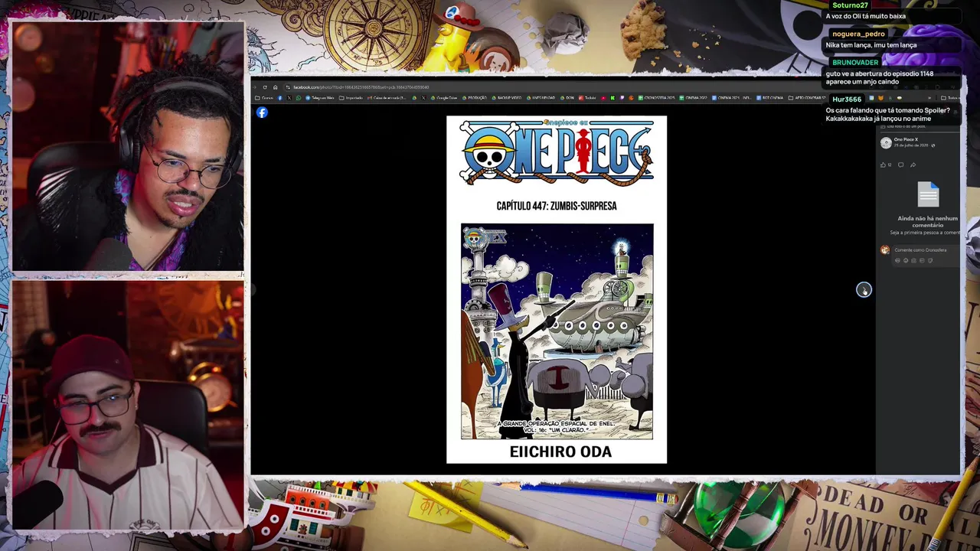
Task: Open the CINEMA 2022 spreadsheet bookmark
Action: tap(694, 98)
